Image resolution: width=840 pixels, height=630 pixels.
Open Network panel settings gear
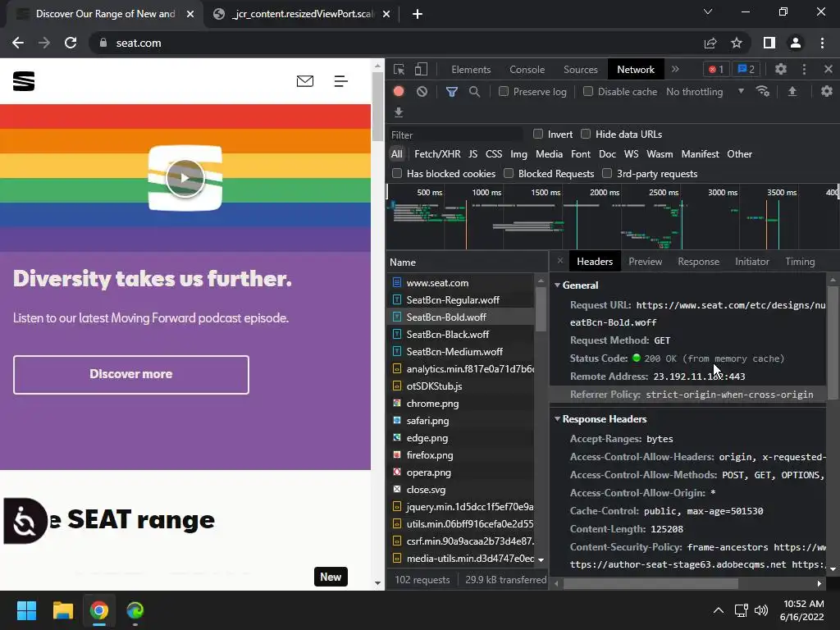point(827,91)
